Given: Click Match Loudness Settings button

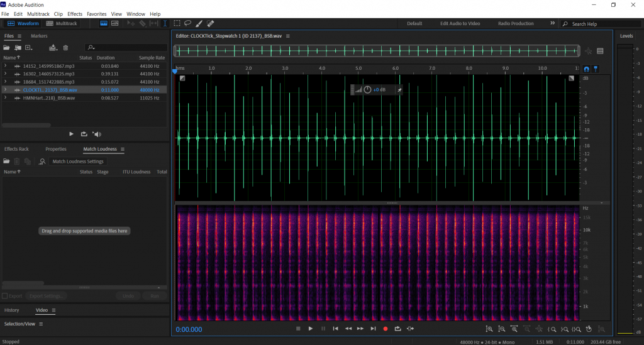Looking at the screenshot, I should [x=78, y=162].
